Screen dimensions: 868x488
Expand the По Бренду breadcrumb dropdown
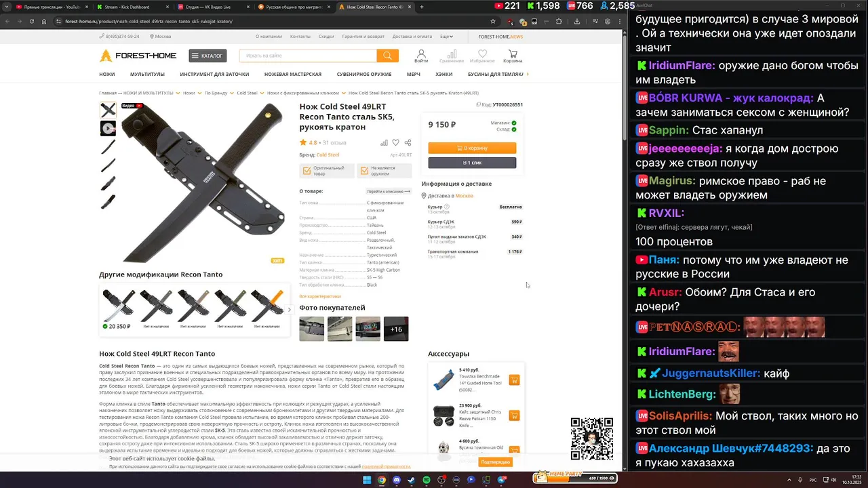pyautogui.click(x=232, y=93)
